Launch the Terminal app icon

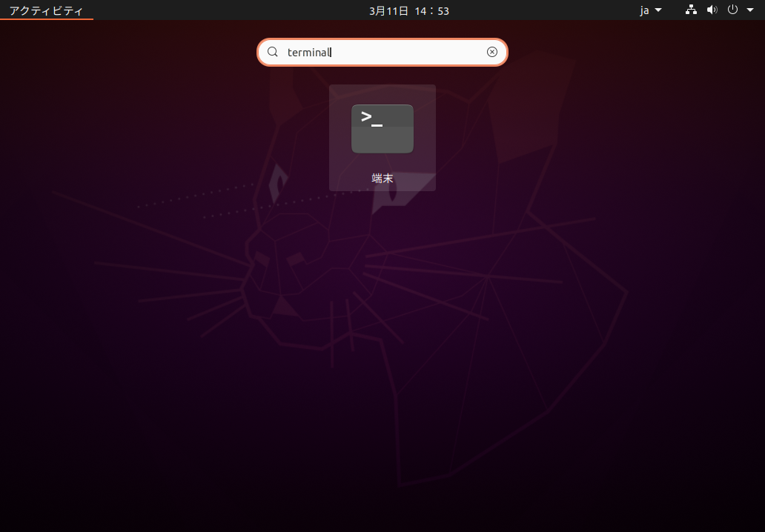click(x=382, y=129)
